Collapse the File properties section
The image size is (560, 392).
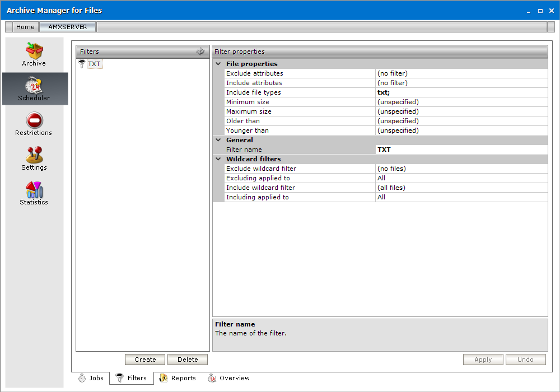click(218, 64)
